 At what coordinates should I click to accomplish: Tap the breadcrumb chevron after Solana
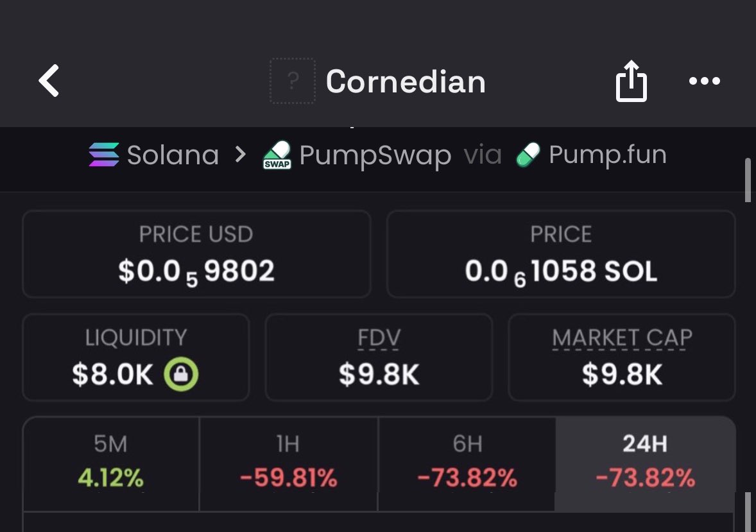pos(241,155)
